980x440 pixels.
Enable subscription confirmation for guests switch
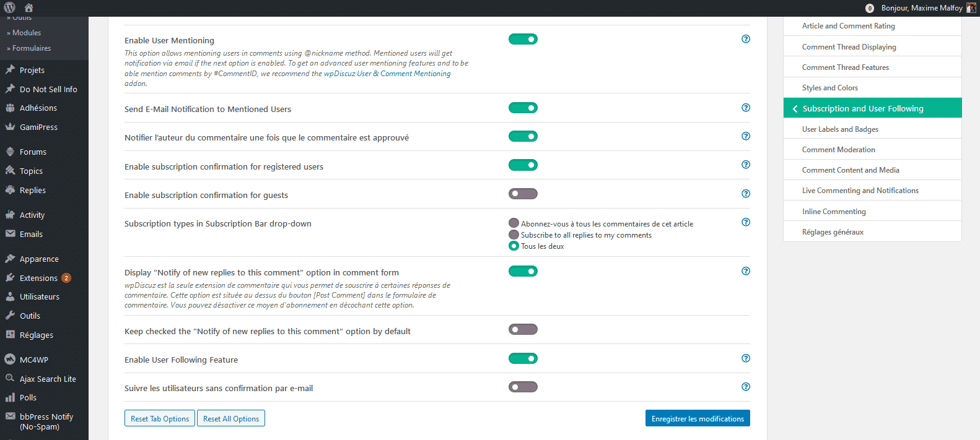click(523, 194)
